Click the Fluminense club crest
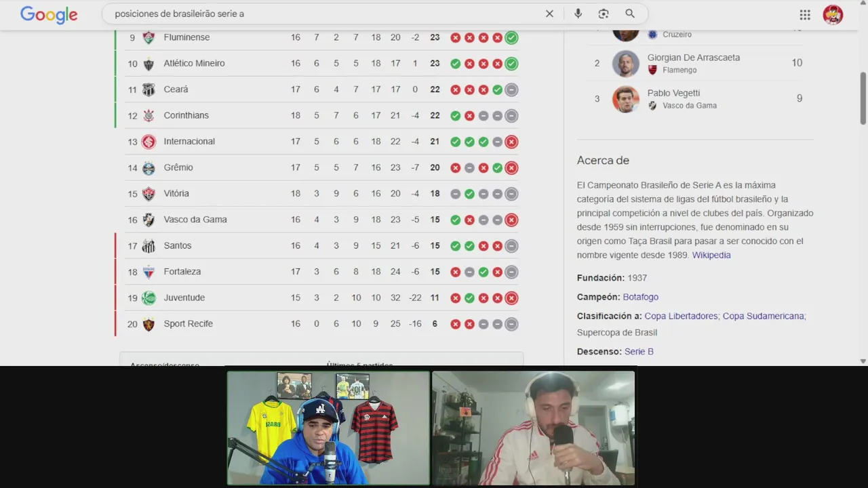 [149, 37]
